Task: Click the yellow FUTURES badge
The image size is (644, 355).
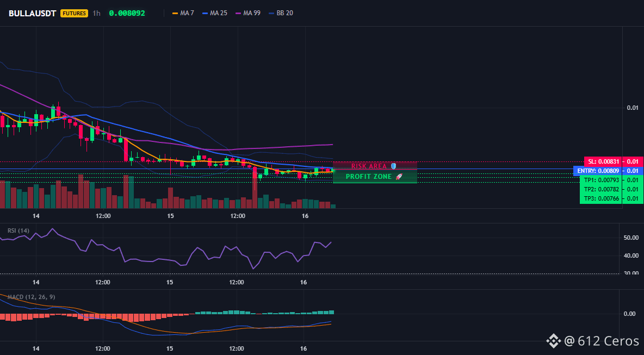Action: coord(75,13)
